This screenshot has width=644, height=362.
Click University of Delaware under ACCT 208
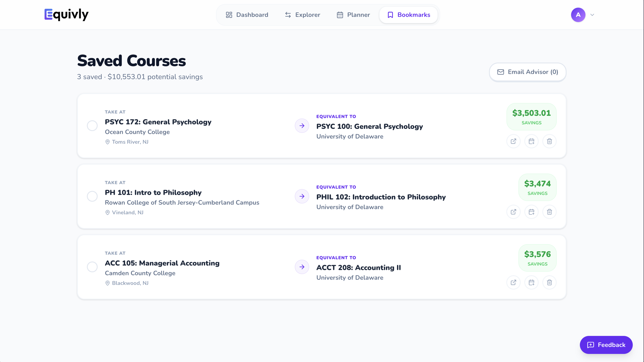[350, 277]
